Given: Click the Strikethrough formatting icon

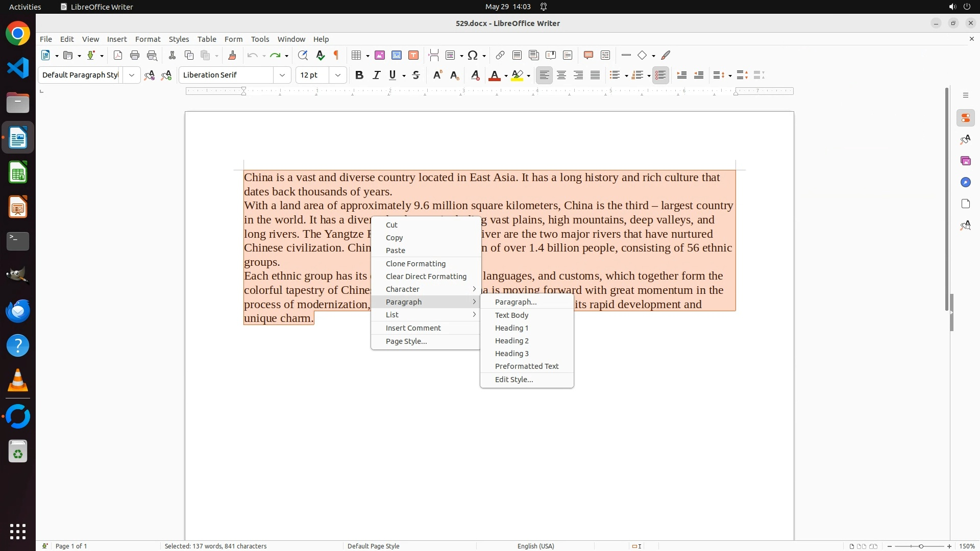Looking at the screenshot, I should pos(416,75).
